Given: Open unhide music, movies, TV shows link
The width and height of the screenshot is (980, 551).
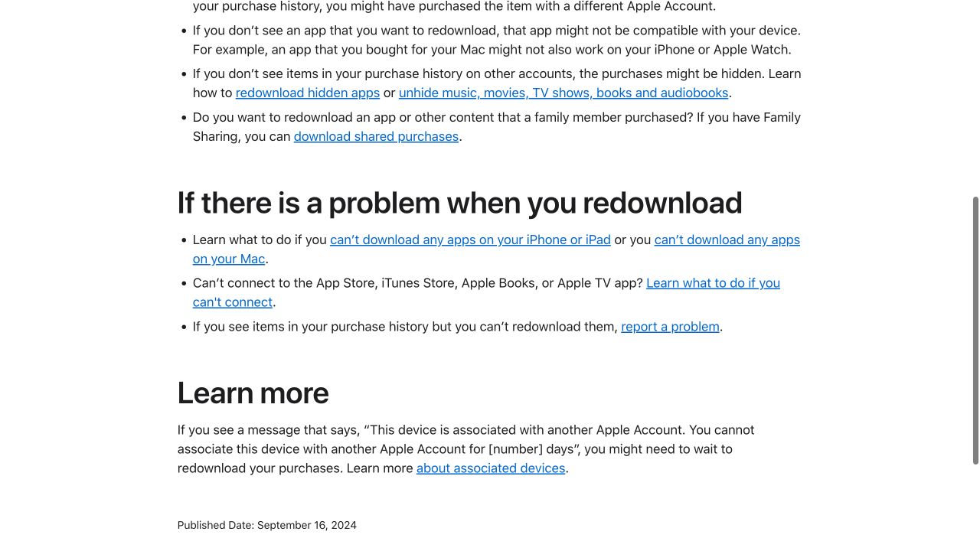Looking at the screenshot, I should 563,93.
